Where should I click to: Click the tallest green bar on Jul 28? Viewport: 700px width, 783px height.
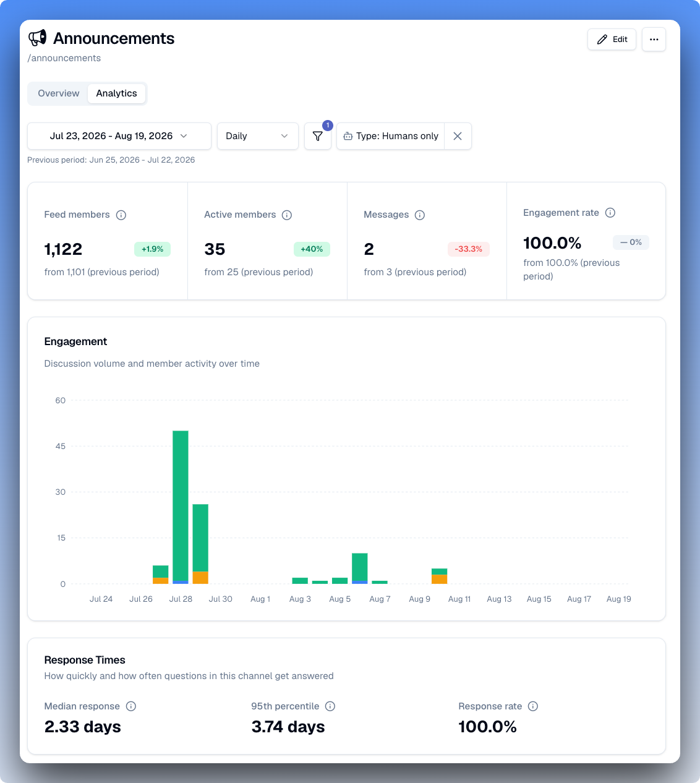[181, 506]
